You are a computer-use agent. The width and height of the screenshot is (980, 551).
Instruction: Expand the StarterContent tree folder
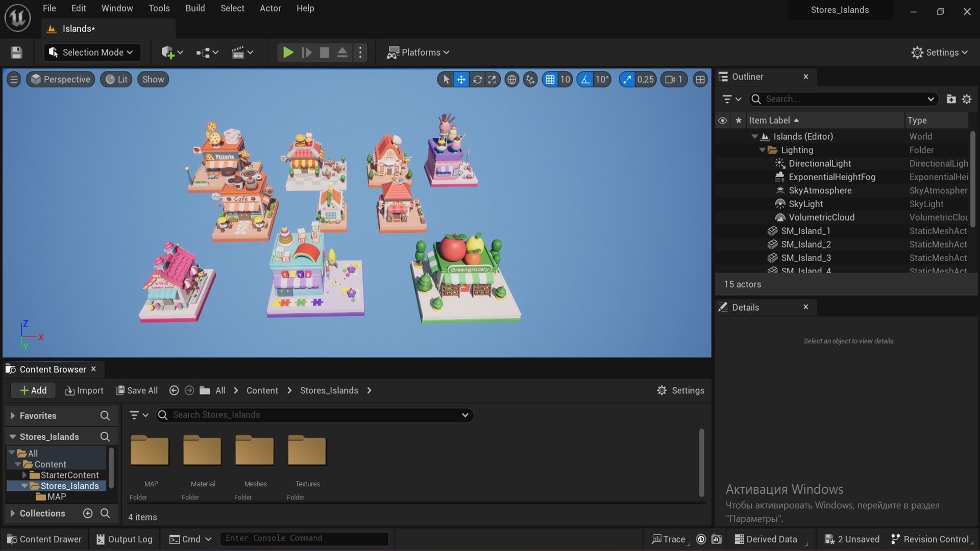[24, 475]
